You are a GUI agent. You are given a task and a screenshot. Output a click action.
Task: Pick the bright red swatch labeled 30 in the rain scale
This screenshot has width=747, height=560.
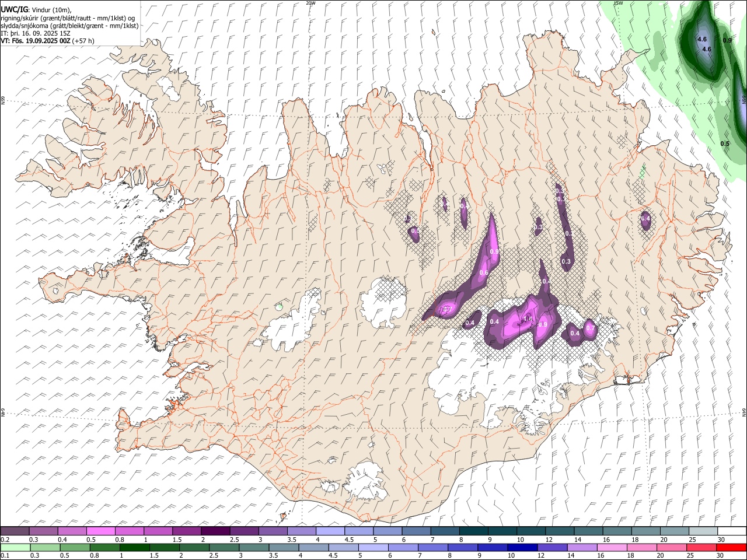(x=731, y=547)
